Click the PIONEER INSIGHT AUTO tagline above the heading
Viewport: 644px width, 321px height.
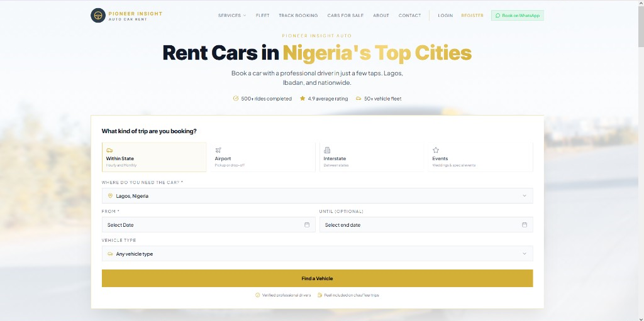[x=317, y=36]
